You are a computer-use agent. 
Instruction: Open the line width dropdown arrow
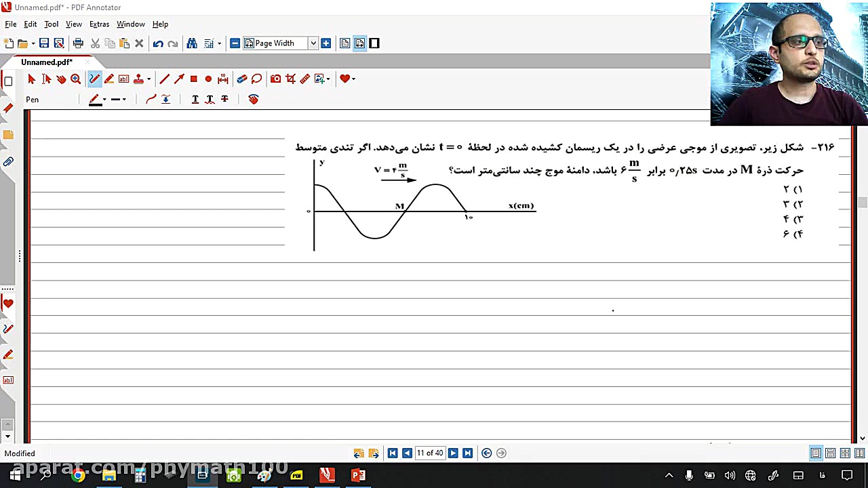(x=124, y=100)
